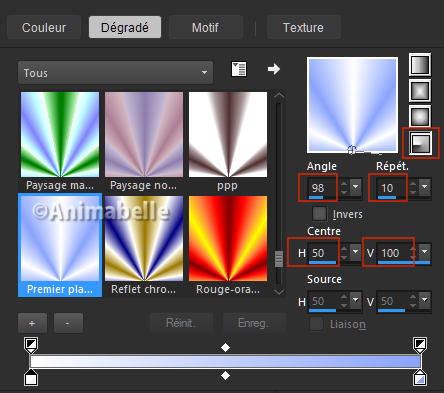Select the Reflet chro... gradient thumbnail
This screenshot has width=444, height=393.
[x=144, y=238]
